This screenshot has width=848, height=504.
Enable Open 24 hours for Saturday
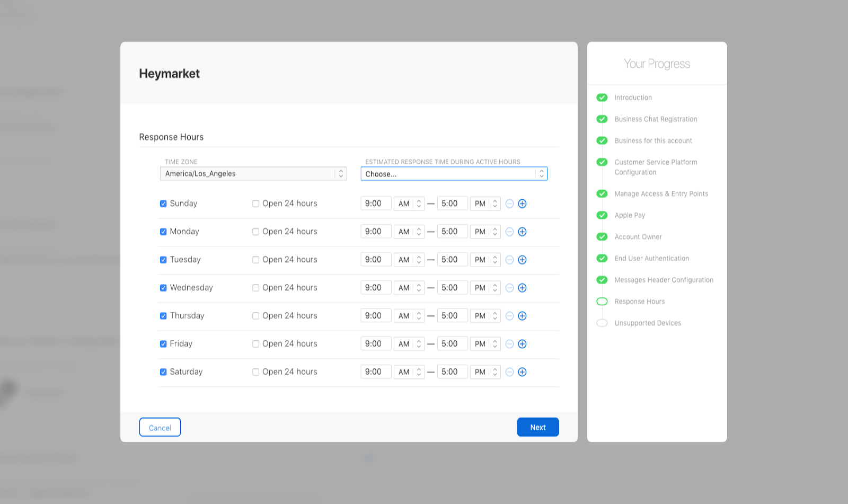[x=255, y=372]
